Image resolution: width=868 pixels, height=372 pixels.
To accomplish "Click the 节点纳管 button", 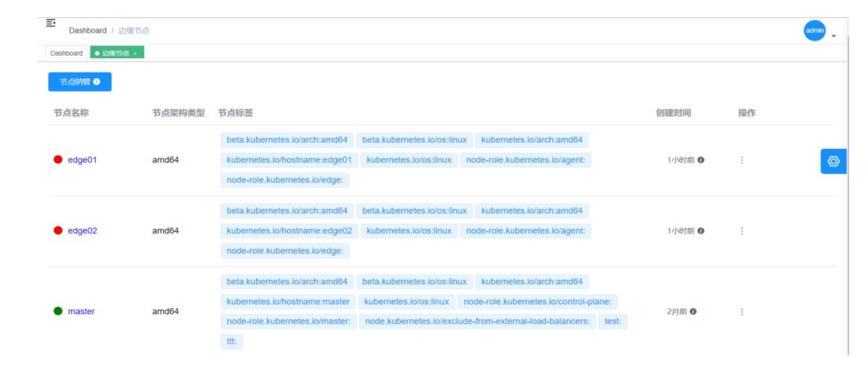I will point(80,82).
